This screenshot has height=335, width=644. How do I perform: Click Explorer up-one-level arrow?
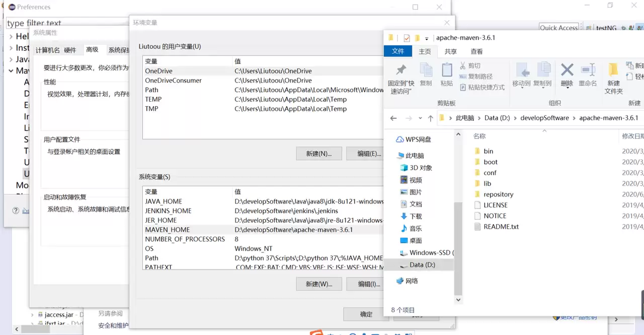coord(430,118)
